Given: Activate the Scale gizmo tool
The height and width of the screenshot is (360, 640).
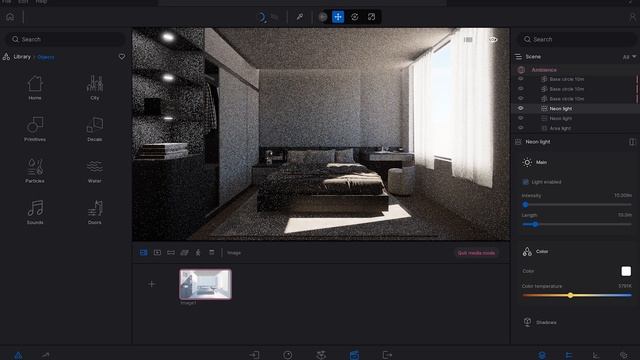Looking at the screenshot, I should pos(371,17).
